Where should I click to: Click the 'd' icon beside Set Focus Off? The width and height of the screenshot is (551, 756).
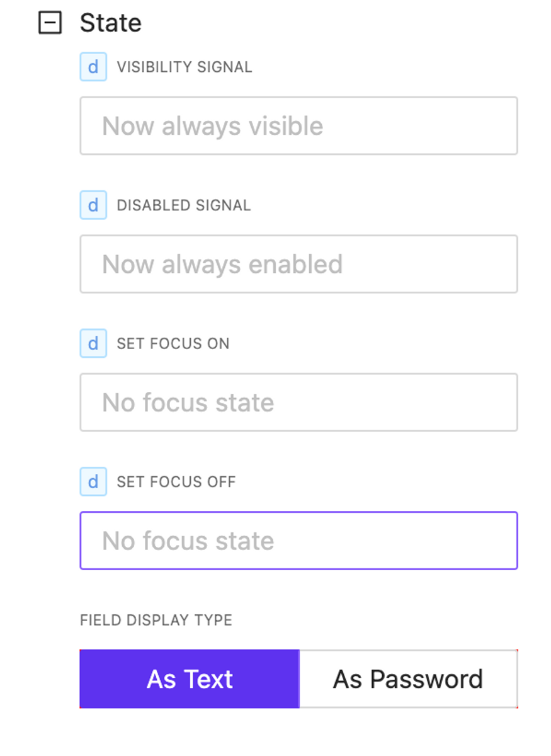[93, 482]
